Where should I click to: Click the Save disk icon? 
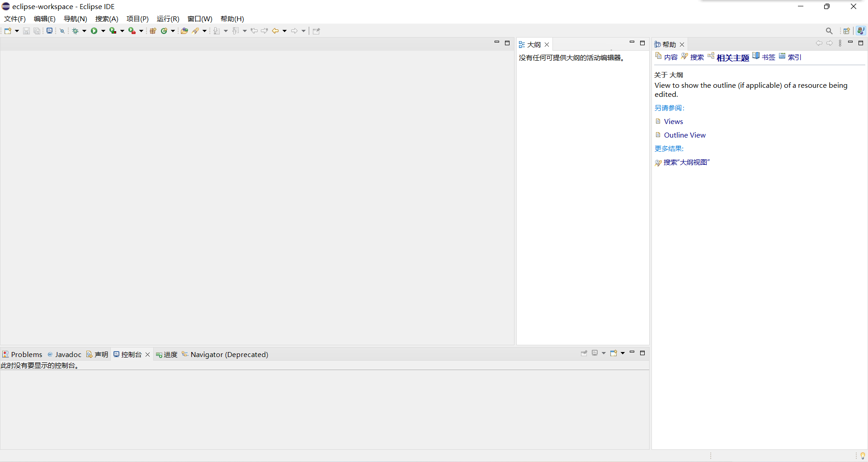pos(26,31)
